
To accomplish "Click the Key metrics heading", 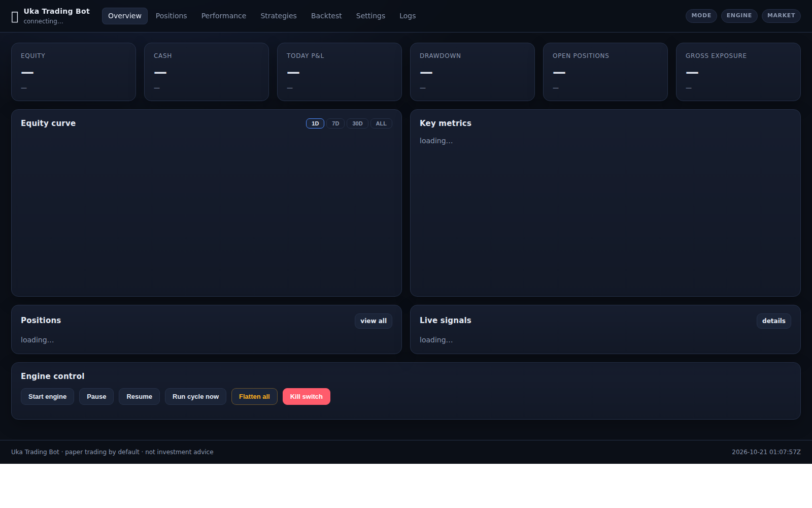I will pyautogui.click(x=446, y=123).
